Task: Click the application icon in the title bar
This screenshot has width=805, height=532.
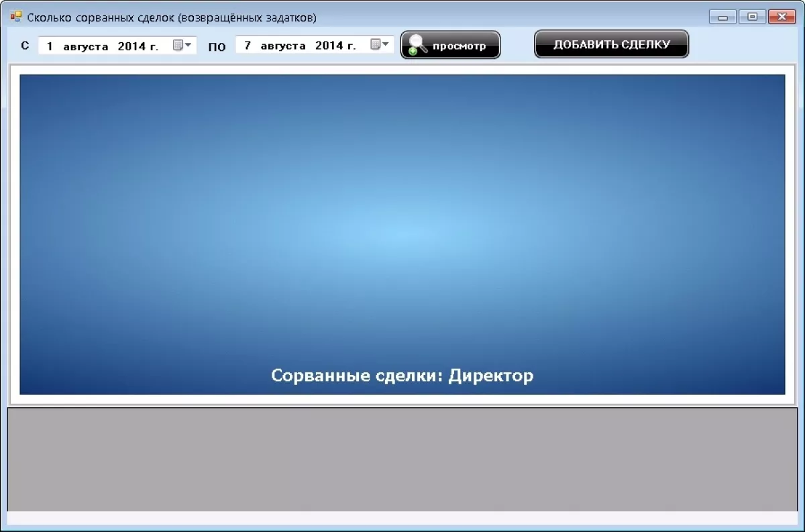Action: [16, 17]
